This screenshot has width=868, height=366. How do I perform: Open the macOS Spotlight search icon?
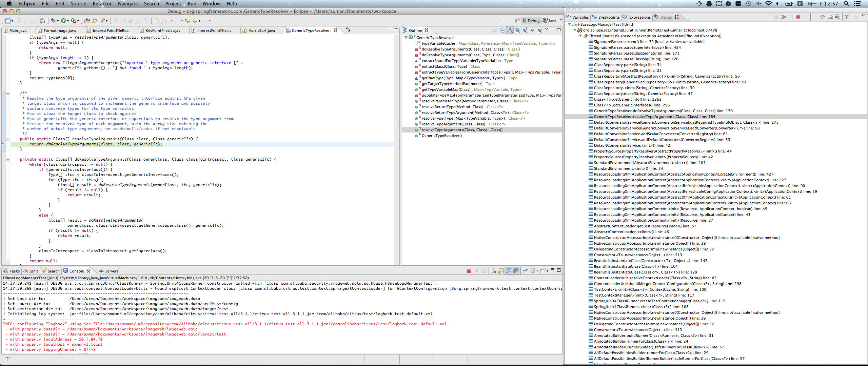[846, 4]
